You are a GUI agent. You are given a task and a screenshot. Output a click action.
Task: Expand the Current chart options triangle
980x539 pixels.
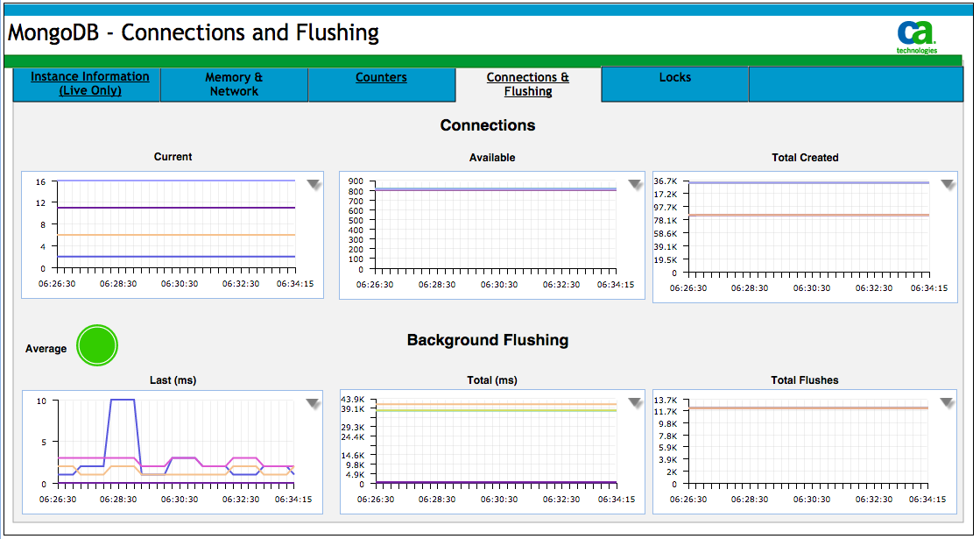pos(314,184)
